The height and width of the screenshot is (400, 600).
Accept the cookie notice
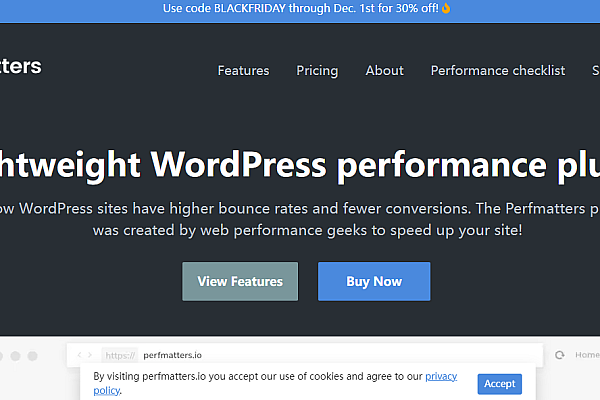click(x=499, y=384)
